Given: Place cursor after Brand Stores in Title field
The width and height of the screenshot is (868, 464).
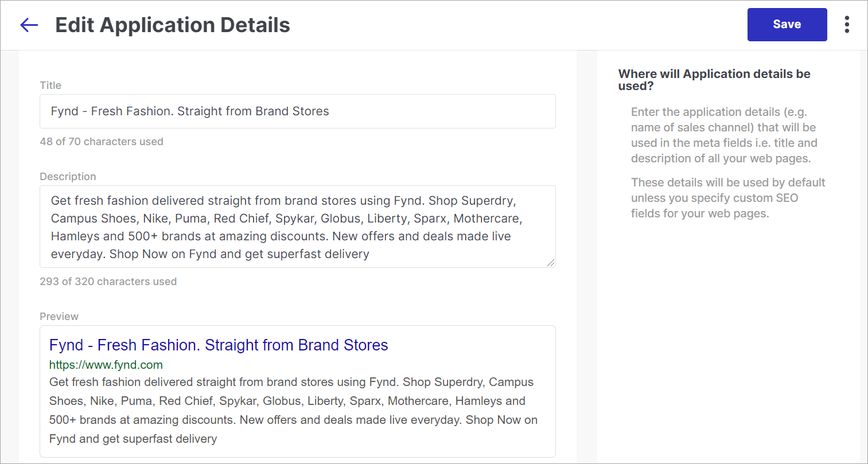Looking at the screenshot, I should [330, 111].
